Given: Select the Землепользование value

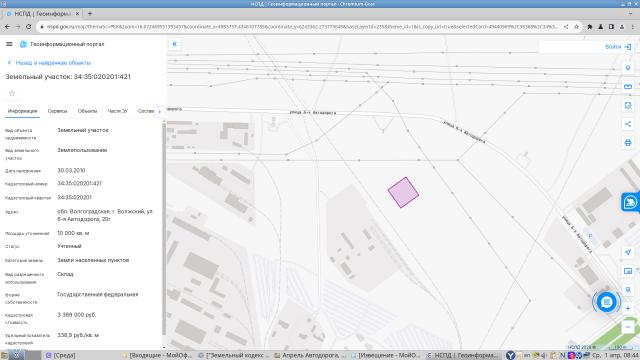Looking at the screenshot, I should [82, 150].
